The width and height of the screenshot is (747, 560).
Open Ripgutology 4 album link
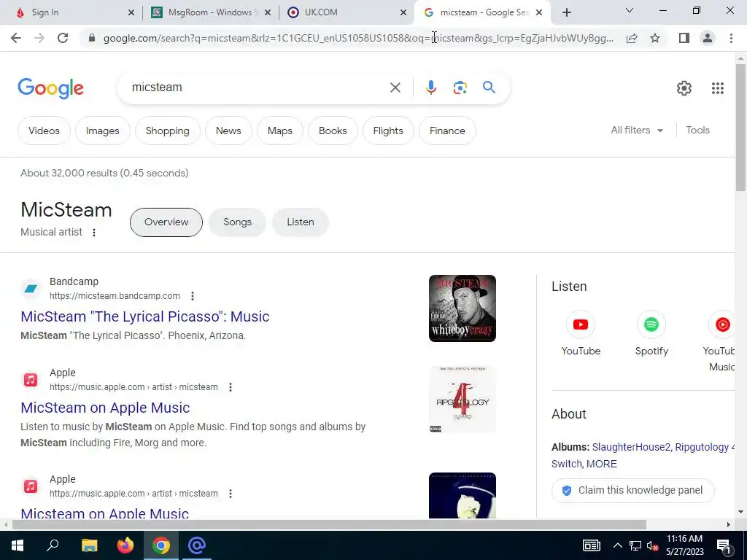click(705, 447)
